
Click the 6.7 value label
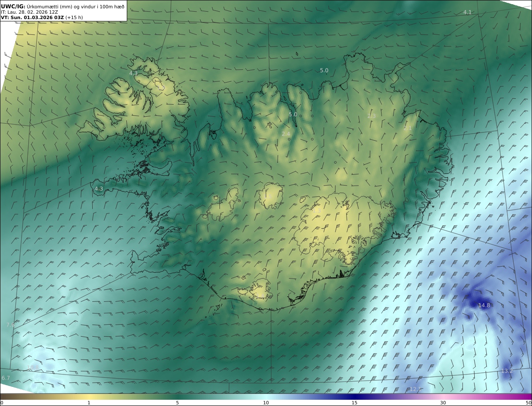pyautogui.click(x=6, y=378)
